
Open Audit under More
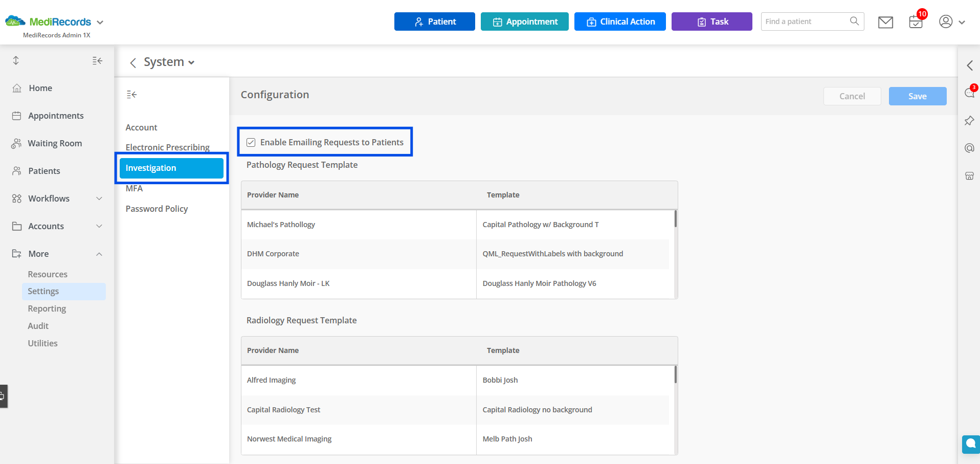coord(38,326)
